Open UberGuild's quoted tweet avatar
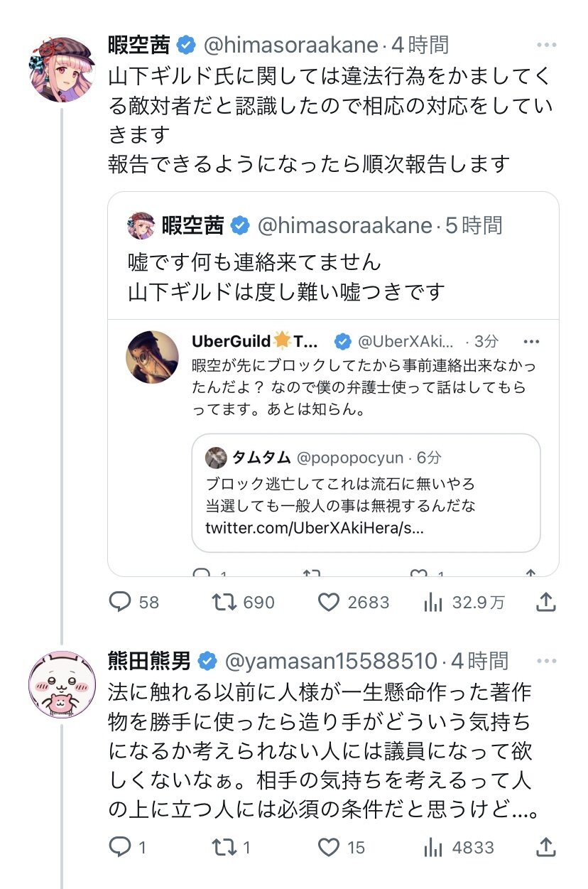The width and height of the screenshot is (588, 889). click(x=152, y=357)
